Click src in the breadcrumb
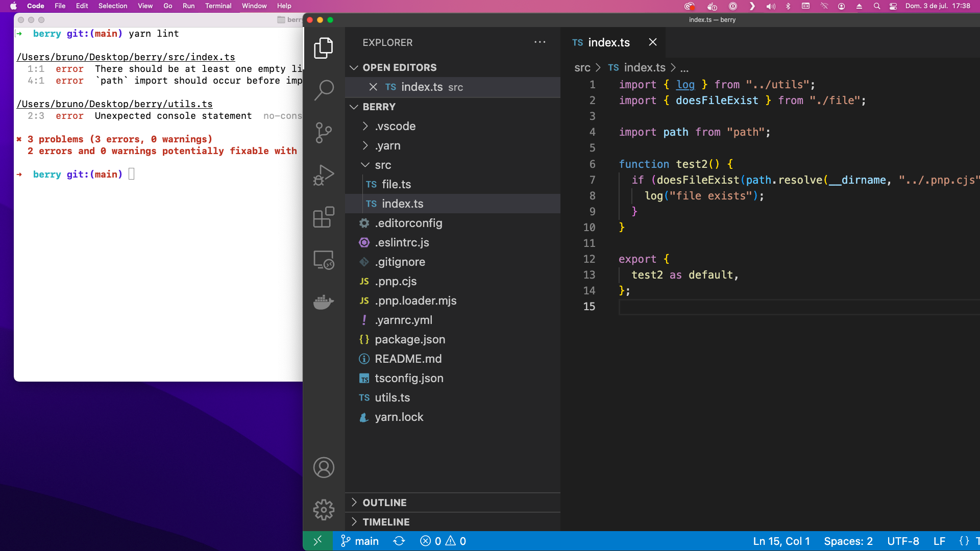This screenshot has width=980, height=551. tap(582, 68)
